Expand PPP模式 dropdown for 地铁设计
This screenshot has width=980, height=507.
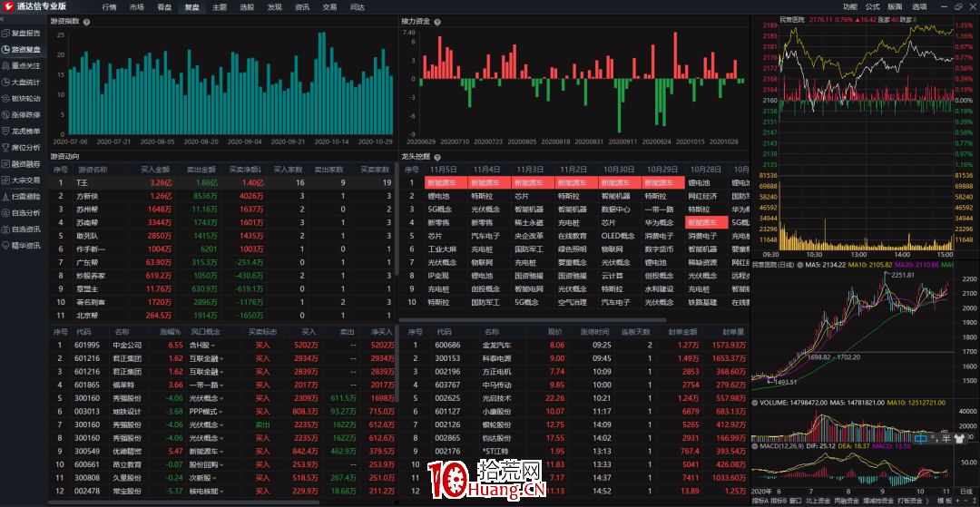tap(220, 412)
